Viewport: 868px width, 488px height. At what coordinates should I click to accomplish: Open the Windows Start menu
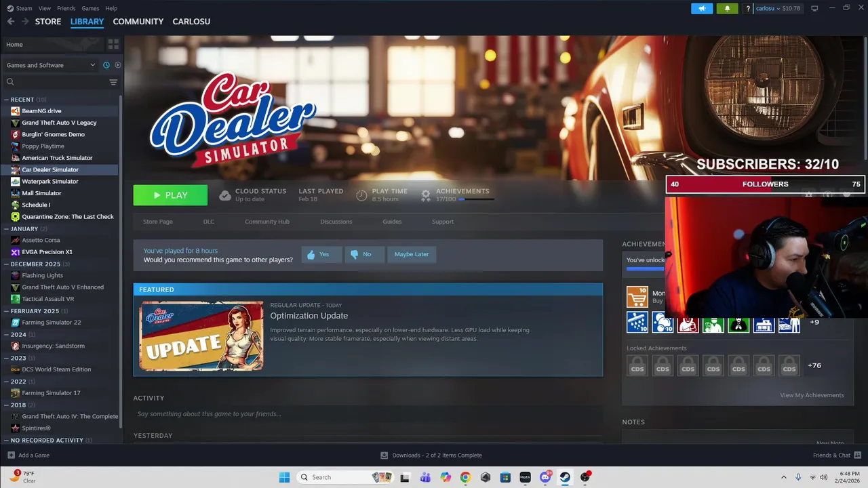(x=284, y=477)
